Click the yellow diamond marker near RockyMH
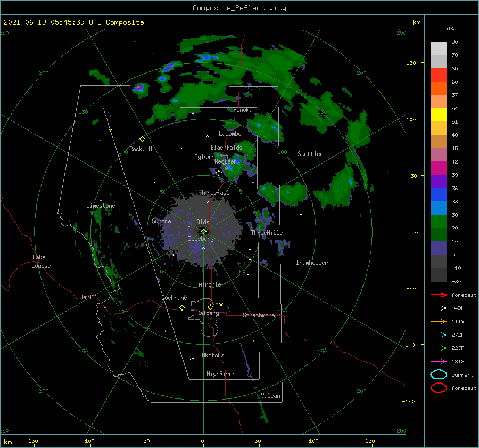Viewport: 479px width, 448px height. click(x=142, y=139)
